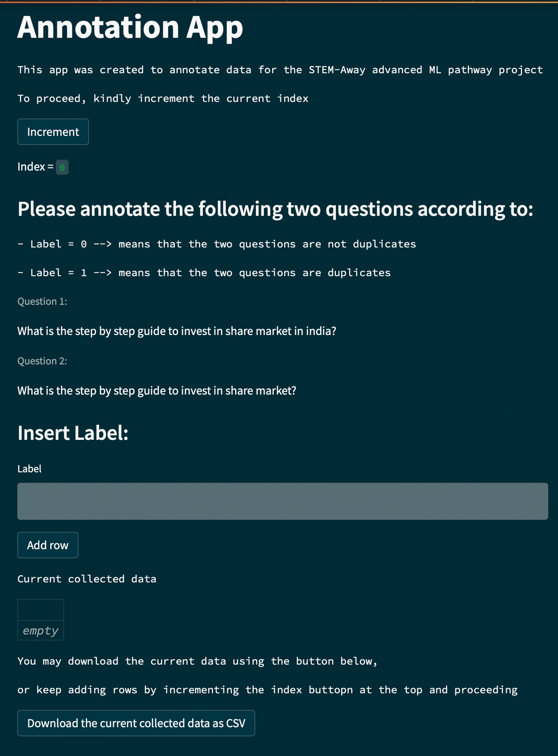Click the blank header cell of the data table
This screenshot has height=756, width=558.
(41, 610)
